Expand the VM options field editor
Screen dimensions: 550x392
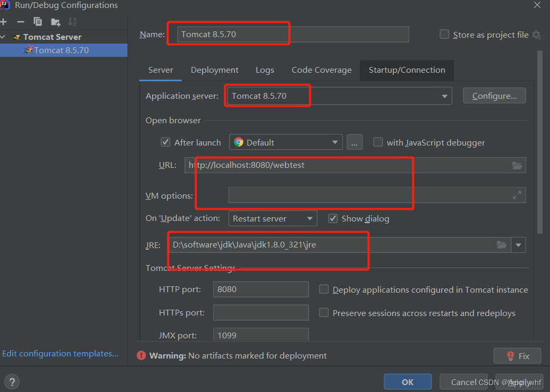click(x=517, y=195)
